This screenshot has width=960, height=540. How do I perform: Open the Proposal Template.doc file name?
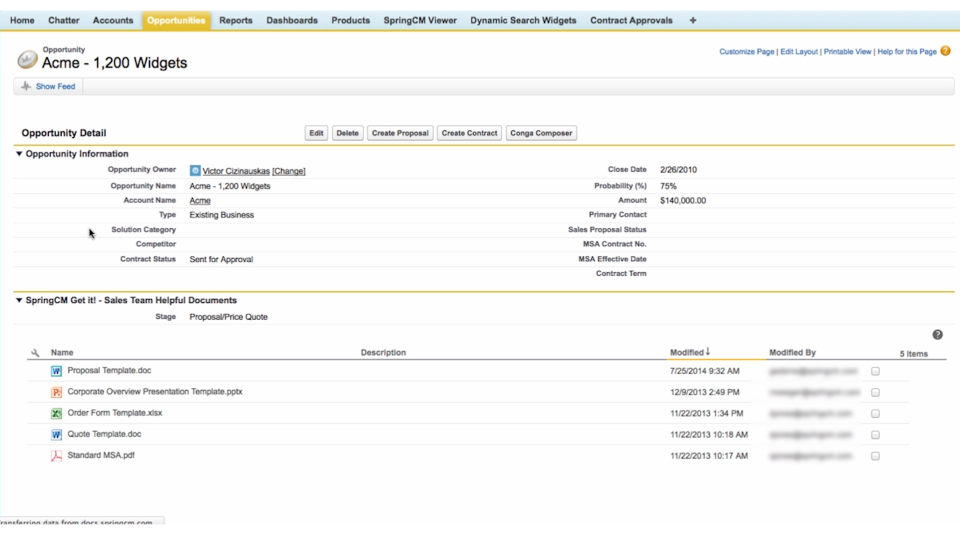(x=109, y=370)
